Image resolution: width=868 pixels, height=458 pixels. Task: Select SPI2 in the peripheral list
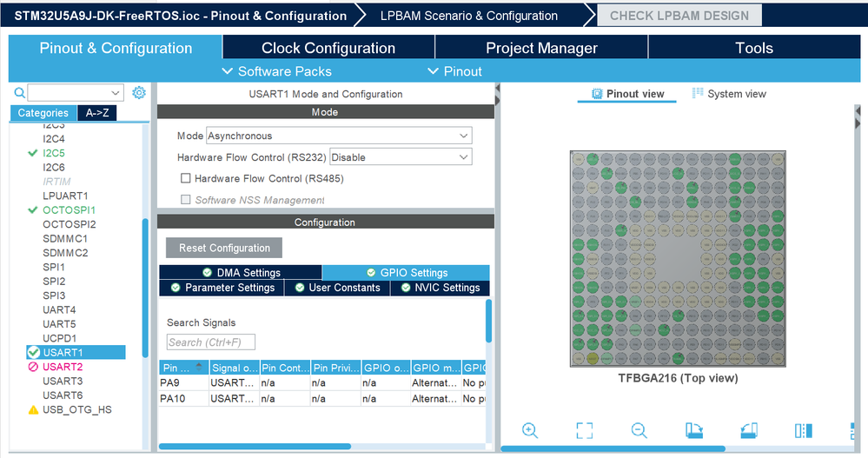click(x=54, y=282)
